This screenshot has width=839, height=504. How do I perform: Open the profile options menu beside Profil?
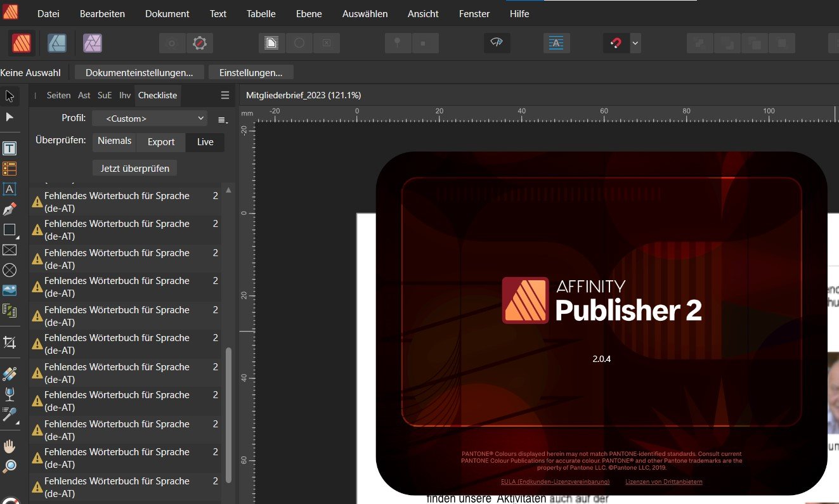tap(222, 119)
